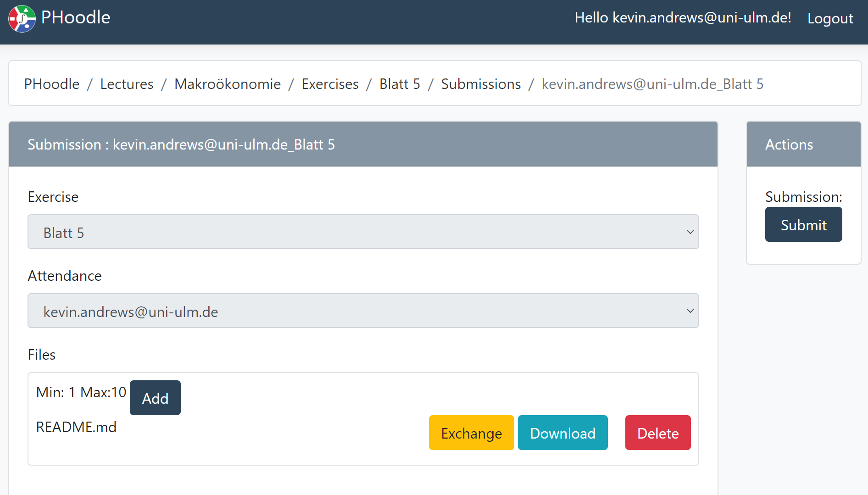Click the PHoodle logo icon

tap(22, 18)
